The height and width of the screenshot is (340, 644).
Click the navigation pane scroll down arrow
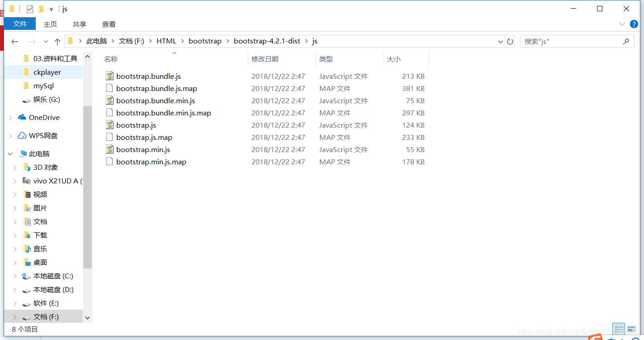(88, 318)
